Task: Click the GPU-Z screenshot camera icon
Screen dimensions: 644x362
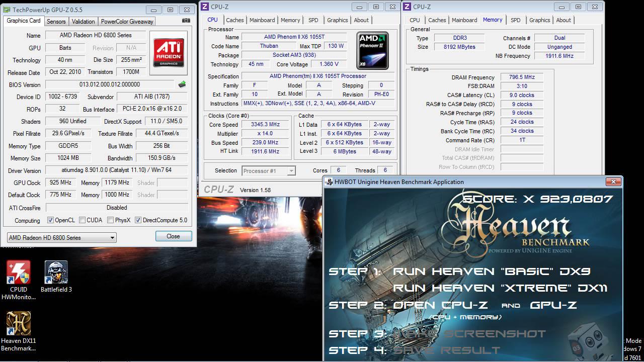Action: 186,21
